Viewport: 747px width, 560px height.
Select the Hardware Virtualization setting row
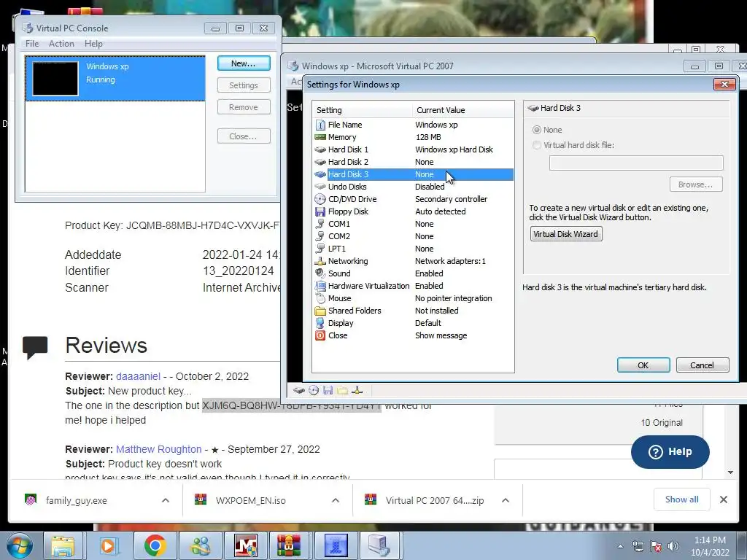414,286
